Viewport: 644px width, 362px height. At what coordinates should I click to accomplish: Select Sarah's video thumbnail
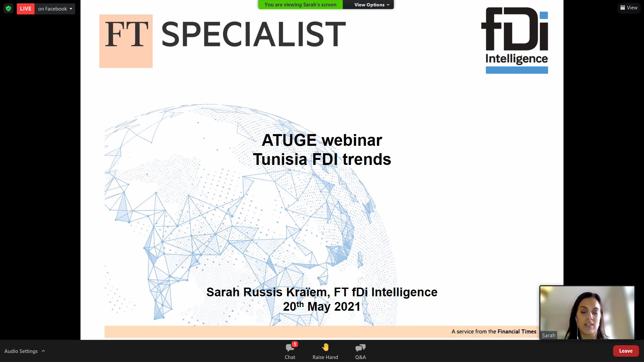coord(587,312)
